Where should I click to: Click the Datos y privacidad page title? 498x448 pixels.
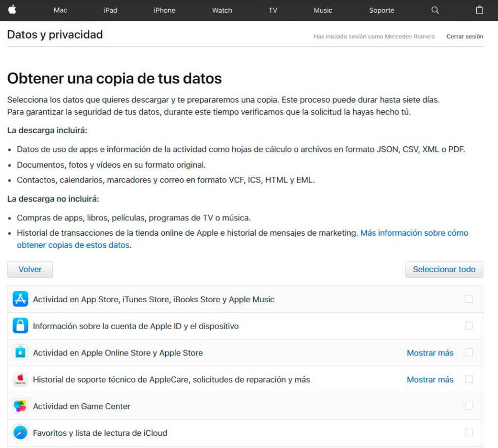pos(55,35)
